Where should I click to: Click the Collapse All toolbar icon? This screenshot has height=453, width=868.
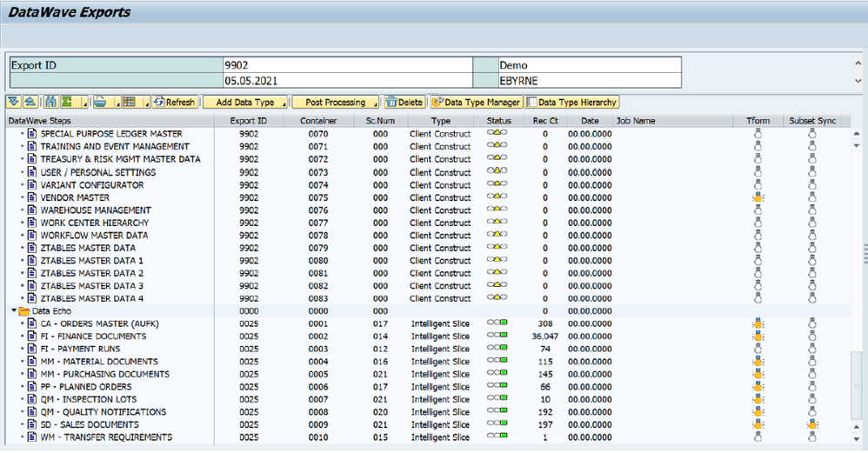(29, 103)
